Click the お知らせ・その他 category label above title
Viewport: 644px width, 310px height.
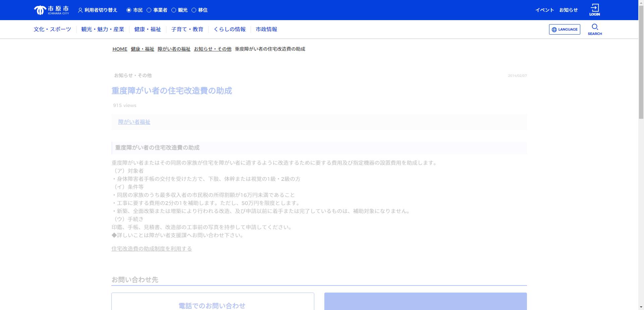pos(133,75)
